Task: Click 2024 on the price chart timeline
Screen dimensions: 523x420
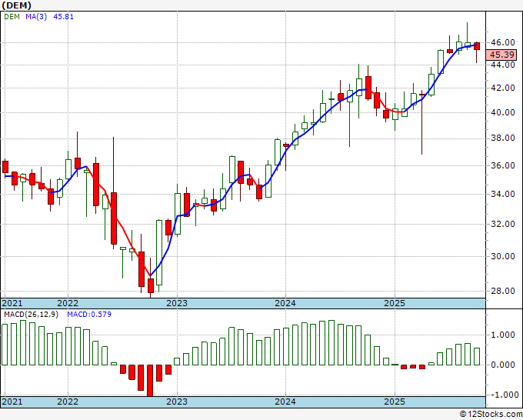Action: point(285,303)
